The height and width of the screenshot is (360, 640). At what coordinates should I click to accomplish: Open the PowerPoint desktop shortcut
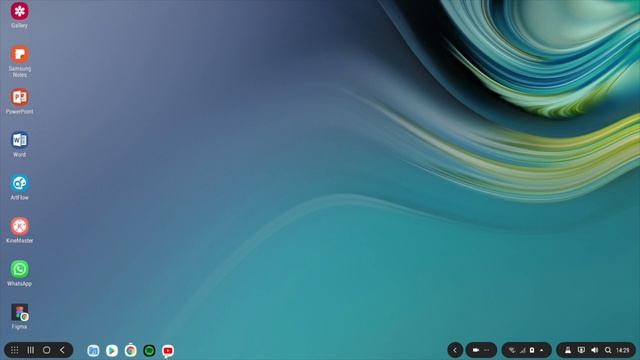(20, 97)
